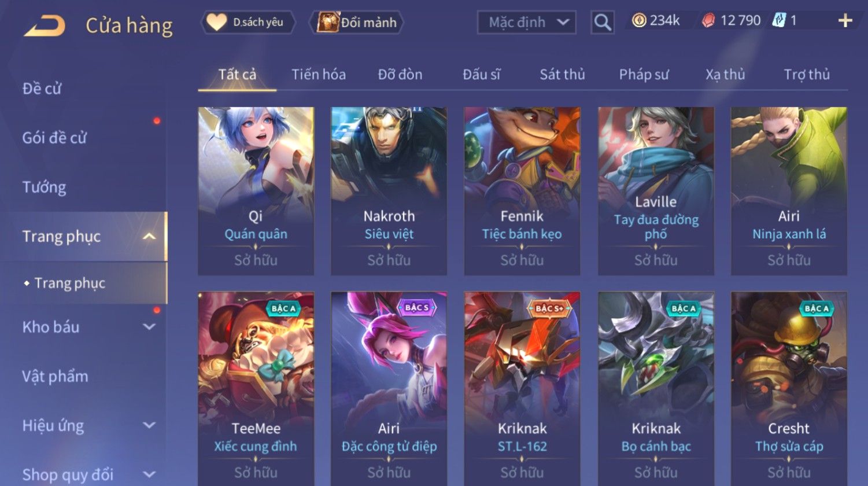Open search with the magnifier icon

[x=603, y=23]
